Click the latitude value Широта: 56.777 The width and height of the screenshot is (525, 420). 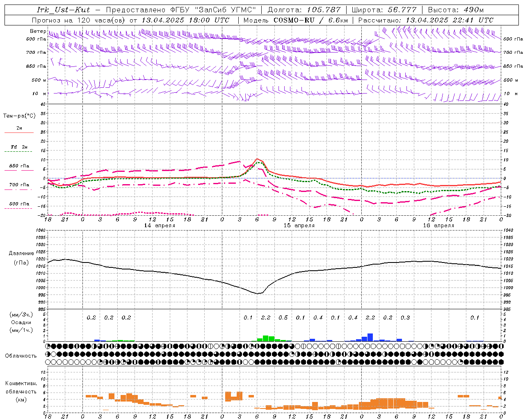[x=384, y=10]
